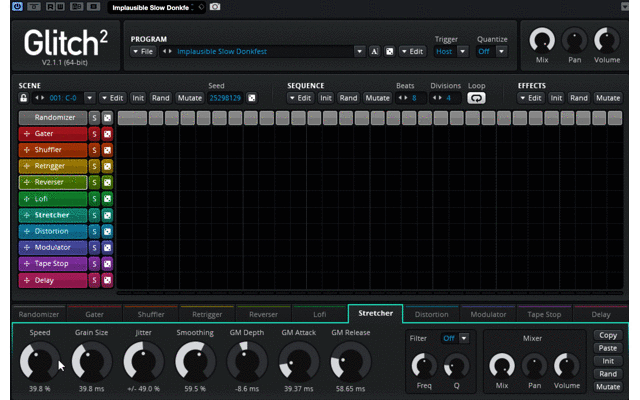The width and height of the screenshot is (640, 400).
Task: Click the dice icon on the Randomizer row
Action: pyautogui.click(x=107, y=118)
